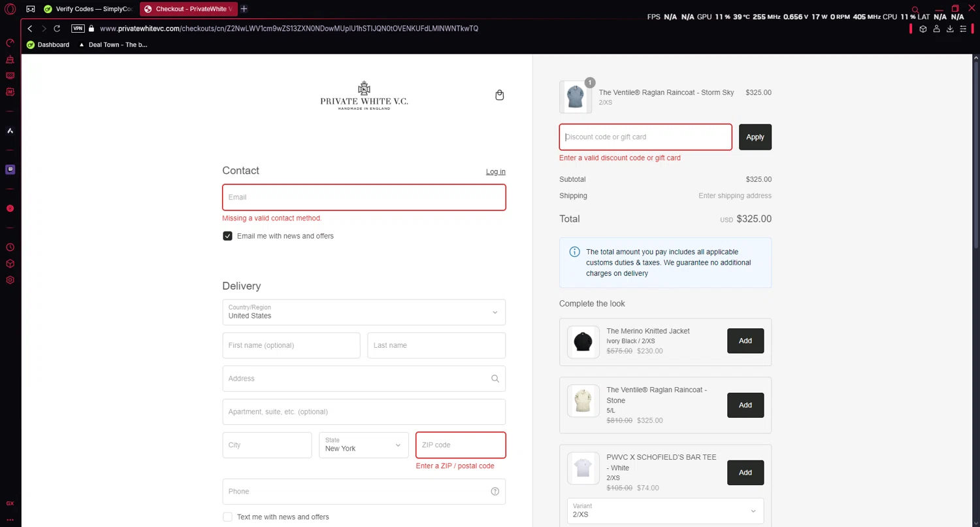Go back to previous page
This screenshot has width=980, height=527.
(29, 29)
